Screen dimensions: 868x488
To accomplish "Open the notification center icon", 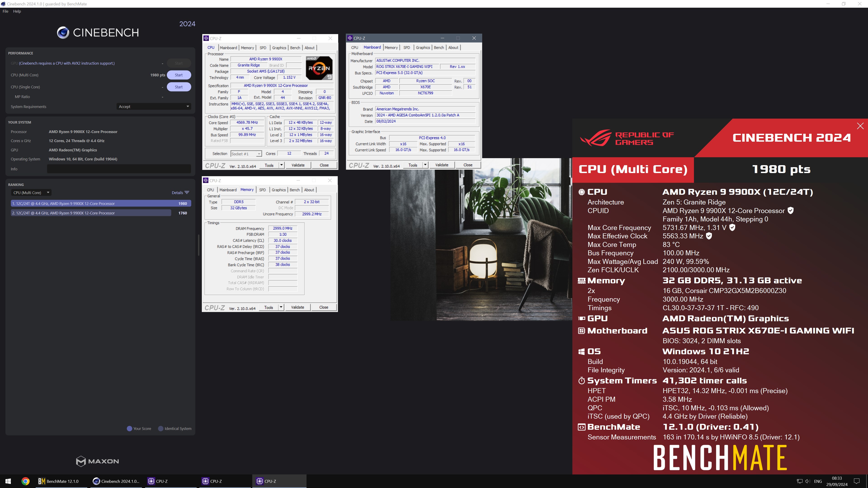I will point(856,481).
